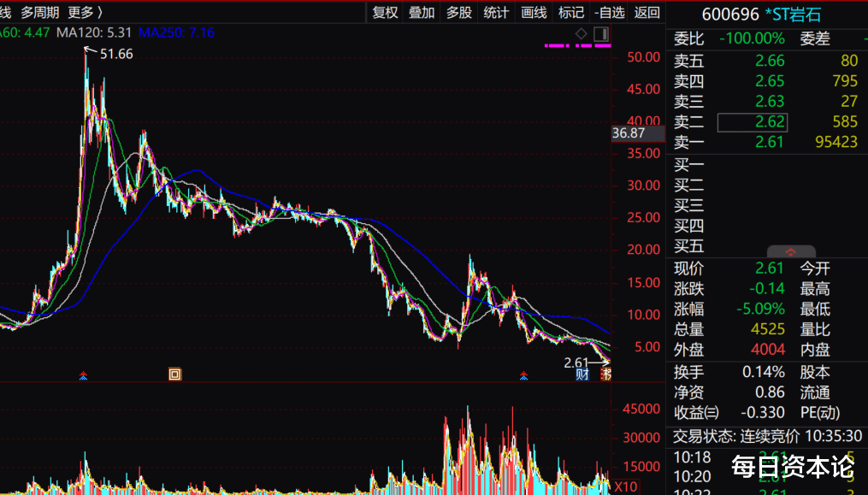Click the diamond icon above the chart
This screenshot has height=495, width=868.
(581, 34)
